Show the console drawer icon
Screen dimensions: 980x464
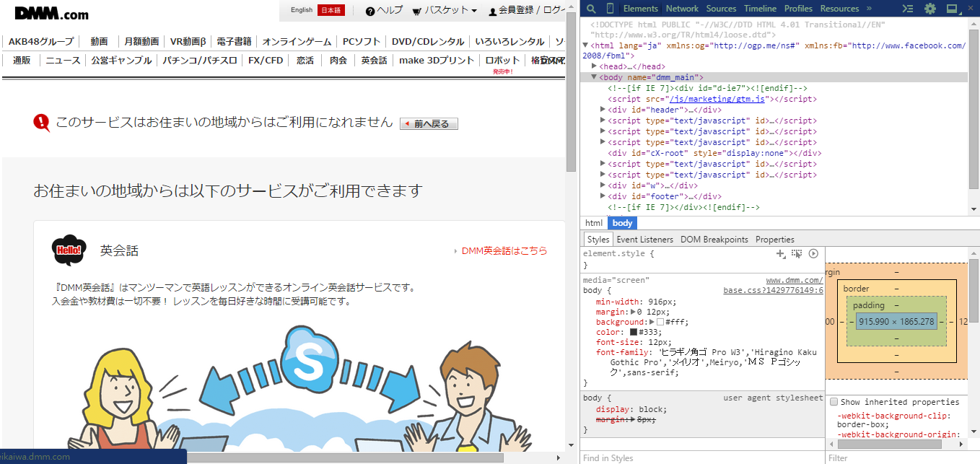909,9
